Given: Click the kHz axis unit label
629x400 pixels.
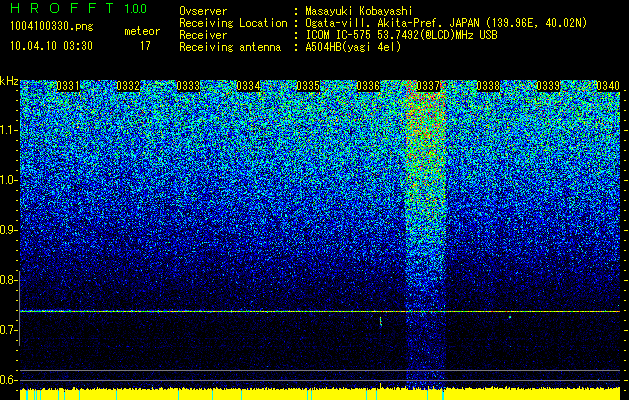Looking at the screenshot, I should tap(9, 81).
